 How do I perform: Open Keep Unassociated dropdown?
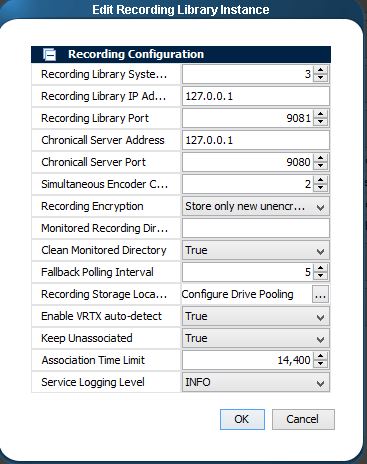point(256,338)
